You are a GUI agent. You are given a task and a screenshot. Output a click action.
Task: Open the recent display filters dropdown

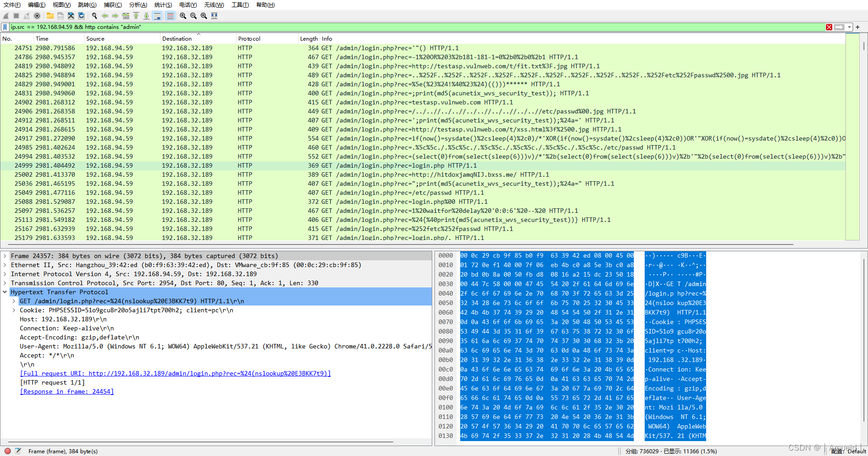tap(849, 27)
